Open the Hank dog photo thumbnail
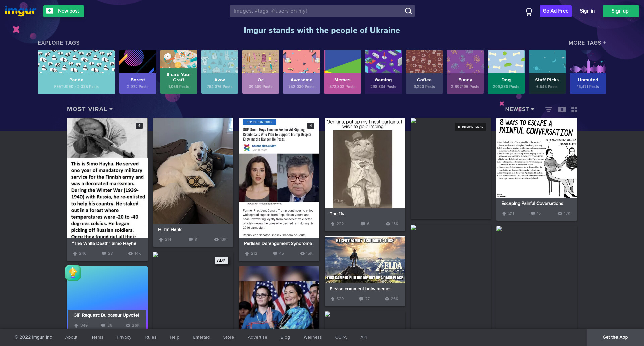This screenshot has width=644, height=346. click(x=193, y=171)
